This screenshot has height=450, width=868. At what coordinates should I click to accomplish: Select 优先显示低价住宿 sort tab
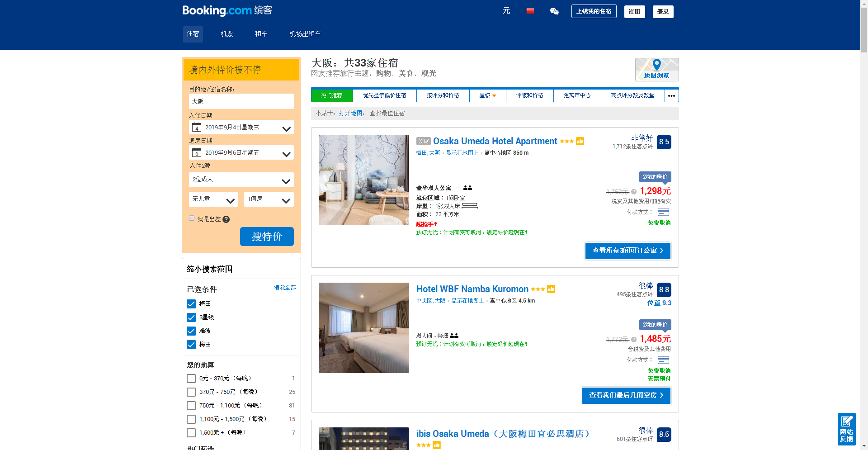click(384, 95)
